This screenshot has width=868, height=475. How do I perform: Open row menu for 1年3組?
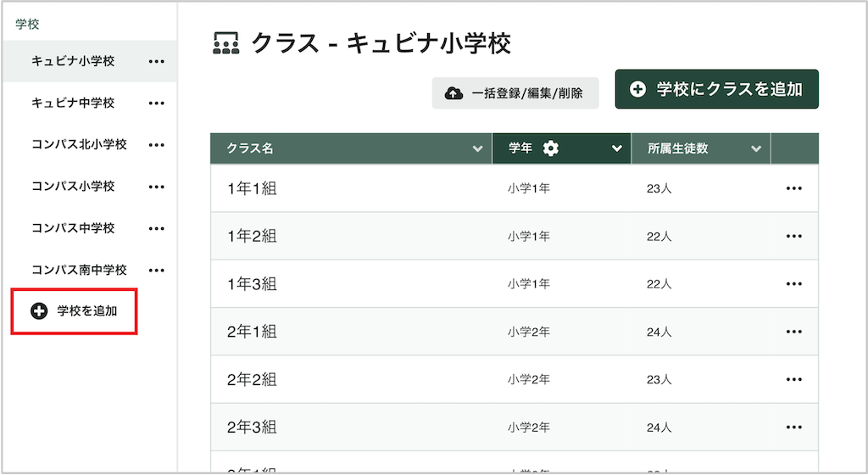click(793, 284)
